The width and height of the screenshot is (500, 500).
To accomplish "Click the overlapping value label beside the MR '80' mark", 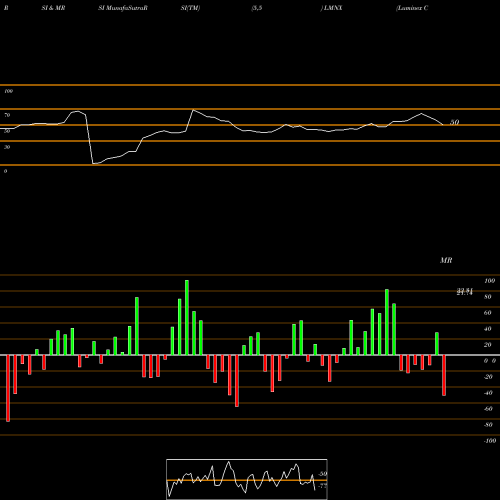I will (x=465, y=292).
